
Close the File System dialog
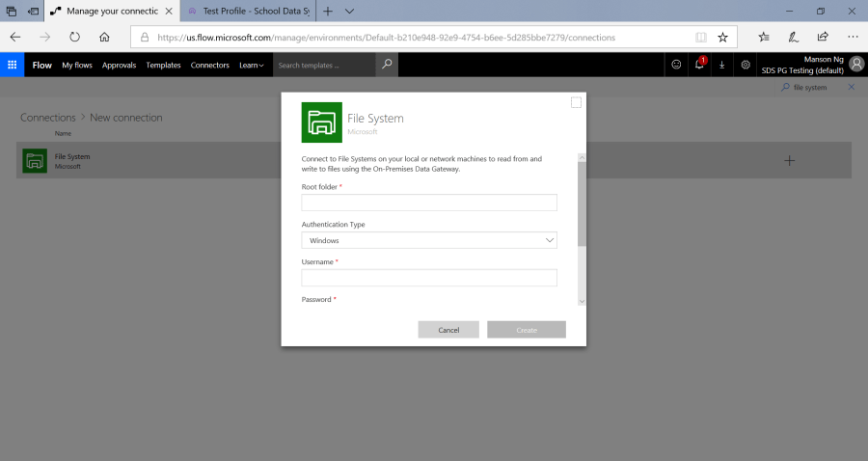pyautogui.click(x=576, y=102)
